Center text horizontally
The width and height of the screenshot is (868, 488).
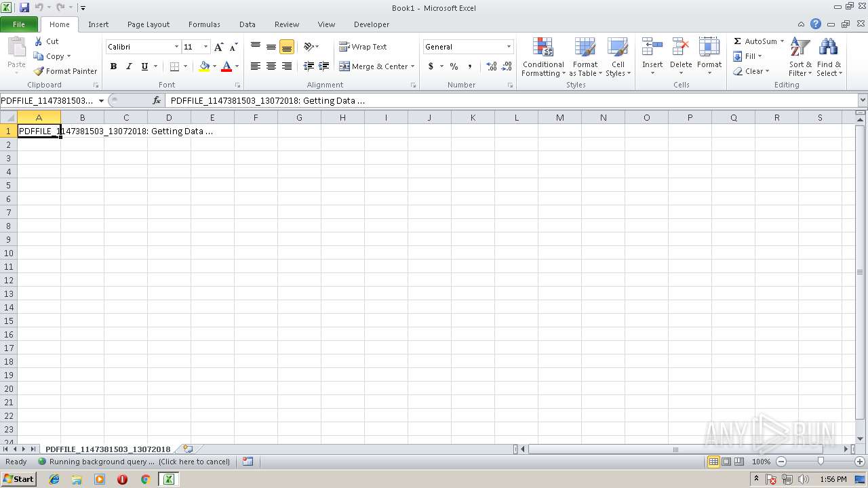pos(271,66)
